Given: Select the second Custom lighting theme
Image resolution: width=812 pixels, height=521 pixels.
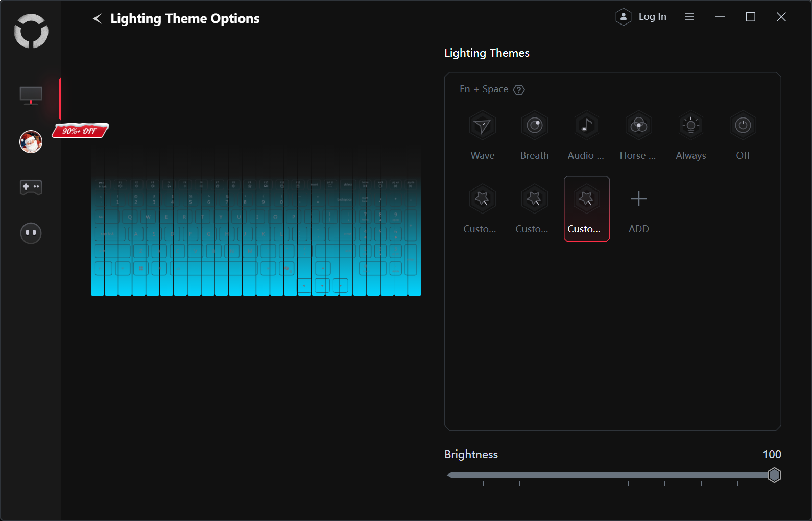Looking at the screenshot, I should [x=534, y=208].
